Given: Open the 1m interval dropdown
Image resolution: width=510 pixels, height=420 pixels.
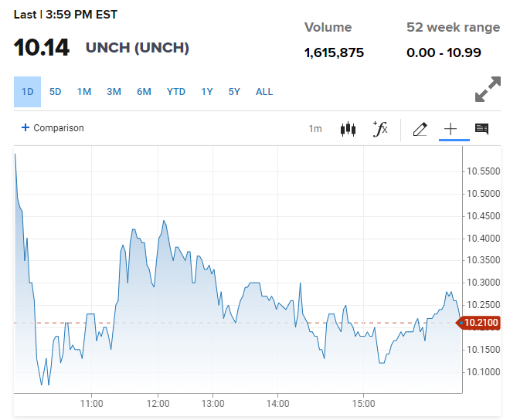Looking at the screenshot, I should (x=315, y=129).
